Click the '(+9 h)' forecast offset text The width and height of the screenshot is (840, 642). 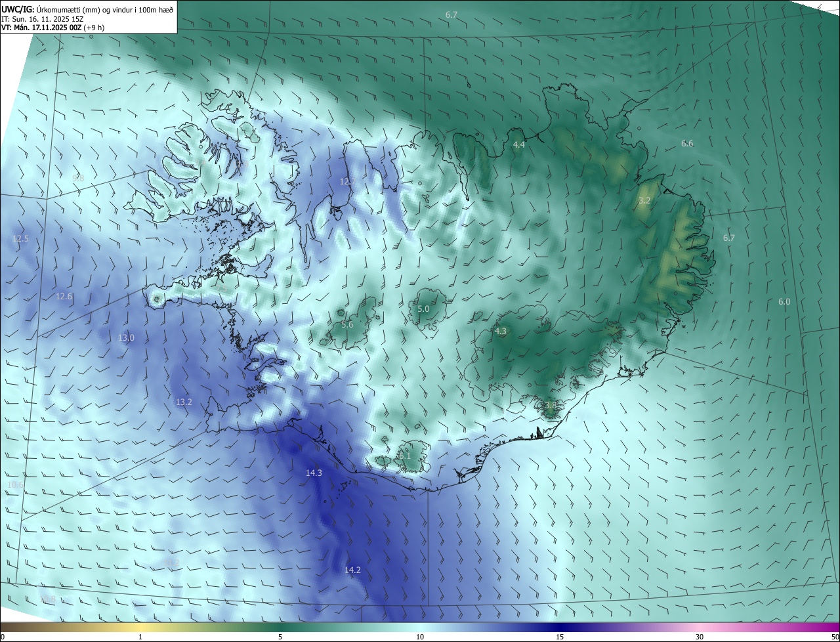coord(94,28)
